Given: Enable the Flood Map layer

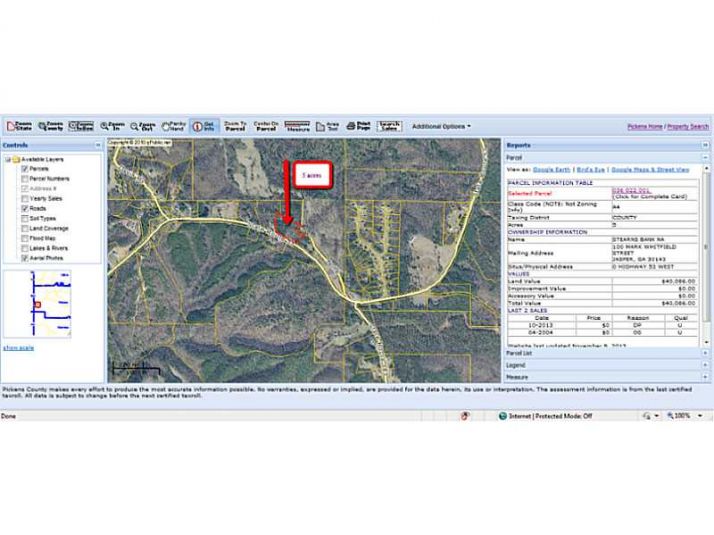Looking at the screenshot, I should coord(25,238).
